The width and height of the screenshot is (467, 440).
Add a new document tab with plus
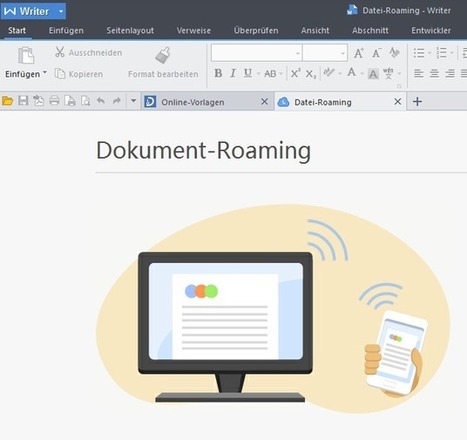(x=417, y=101)
